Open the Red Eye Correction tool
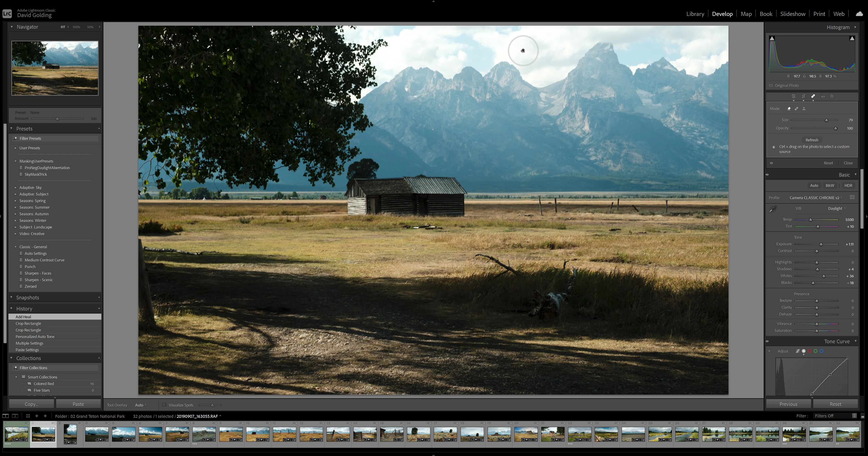Screen dimensions: 868x456 [823, 96]
